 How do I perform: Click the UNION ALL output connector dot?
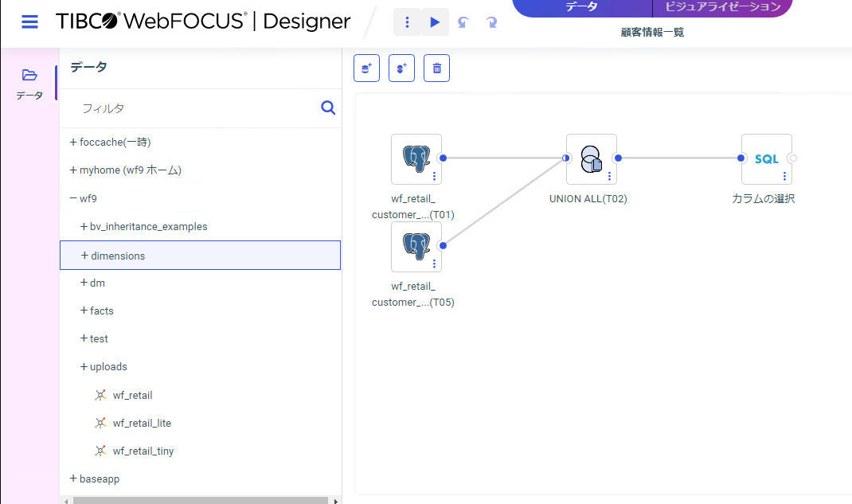pyautogui.click(x=618, y=158)
